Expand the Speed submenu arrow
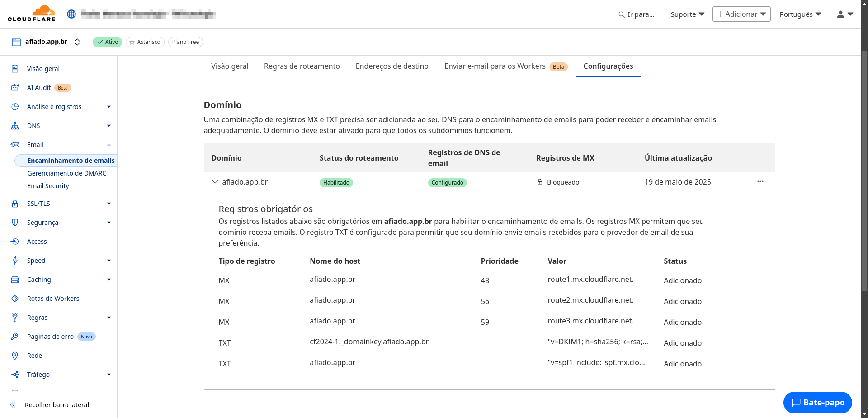Viewport: 868px width, 418px height. (109, 261)
